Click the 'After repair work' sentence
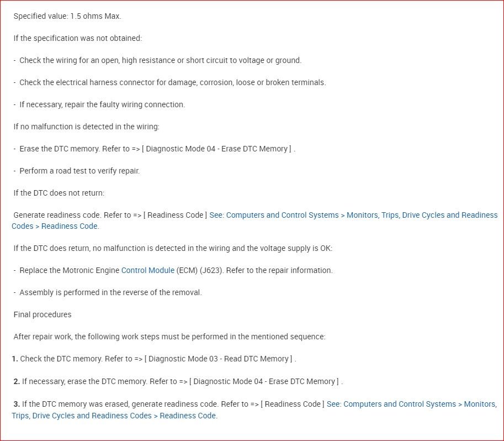The width and height of the screenshot is (504, 441). pyautogui.click(x=169, y=337)
